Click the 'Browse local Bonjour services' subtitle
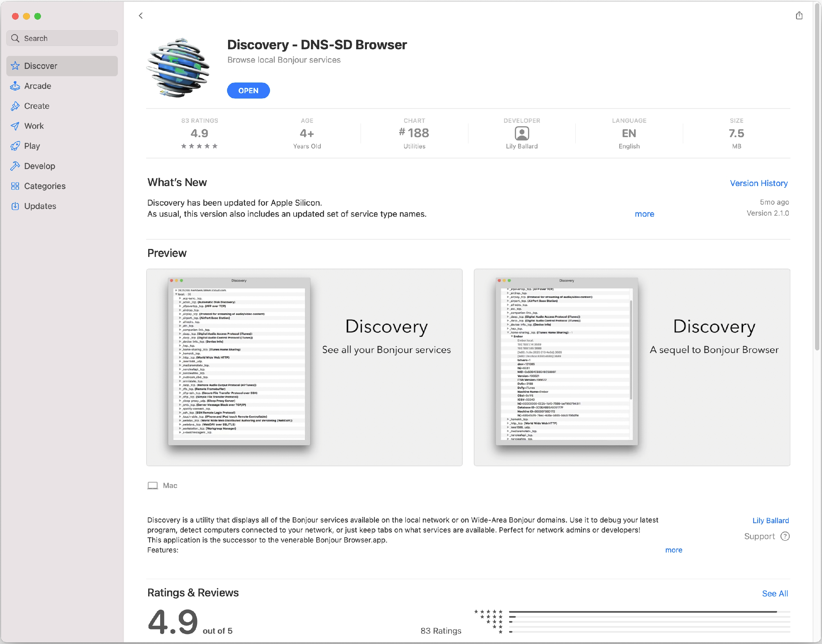Image resolution: width=822 pixels, height=644 pixels. pos(284,60)
